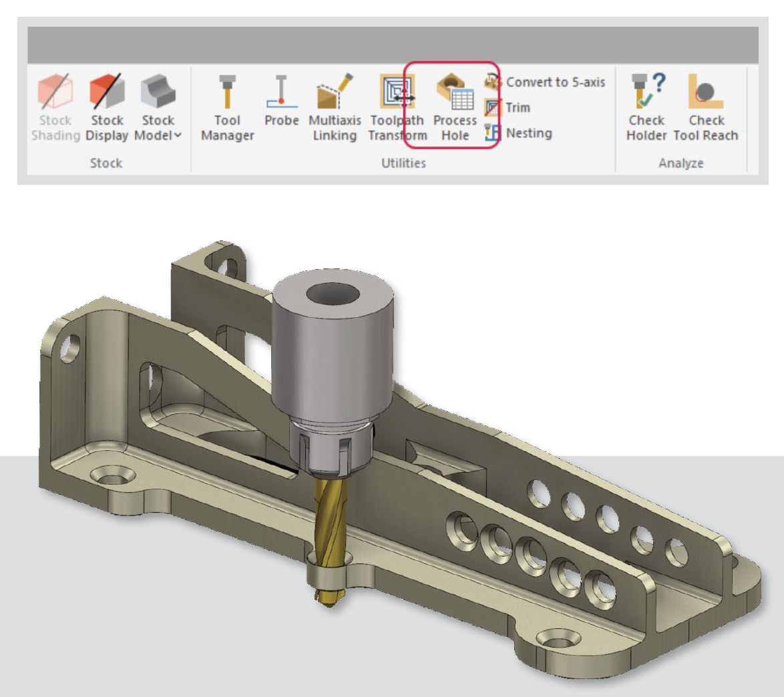Choose Convert to 5-axis
This screenshot has height=697, width=784.
(x=544, y=82)
